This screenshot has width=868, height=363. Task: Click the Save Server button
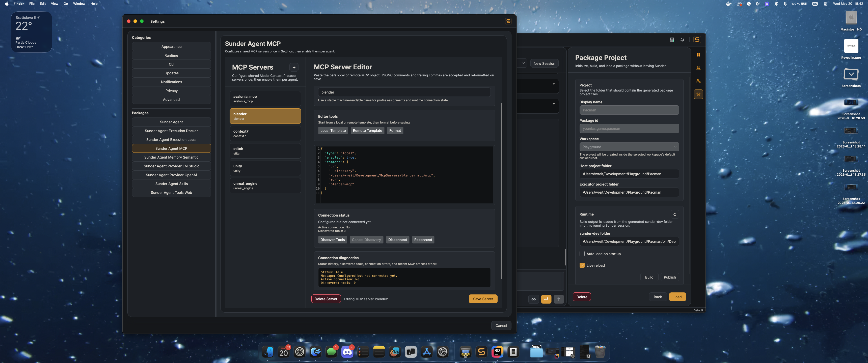483,299
